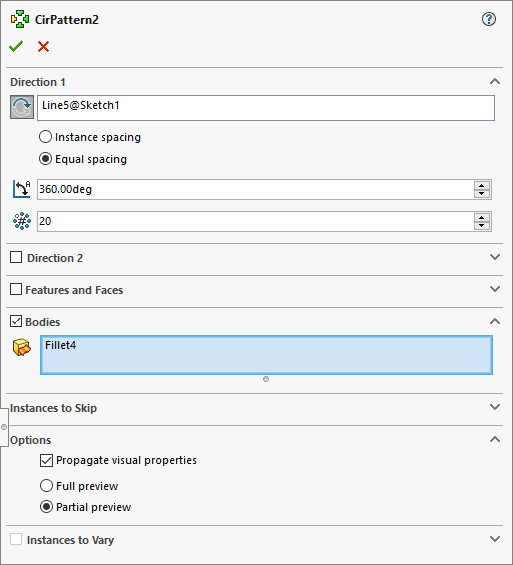This screenshot has width=513, height=565.
Task: Click the angle icon beside 360.00deg
Action: (22, 189)
